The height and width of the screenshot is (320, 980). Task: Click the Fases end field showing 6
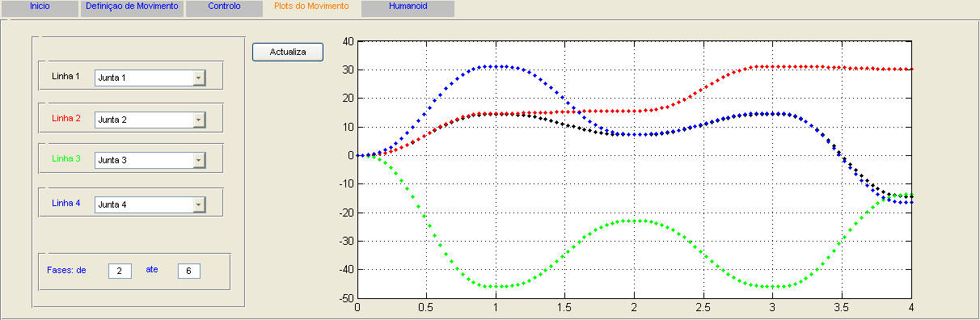[188, 272]
